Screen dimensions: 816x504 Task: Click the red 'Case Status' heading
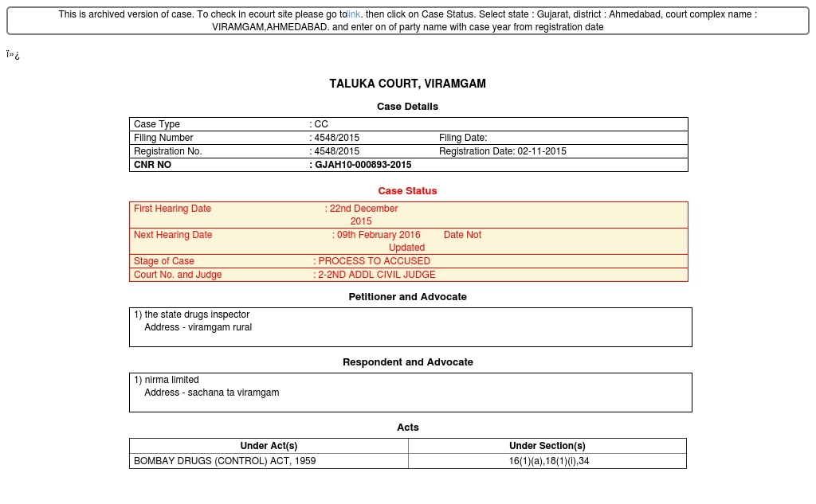[x=407, y=191]
